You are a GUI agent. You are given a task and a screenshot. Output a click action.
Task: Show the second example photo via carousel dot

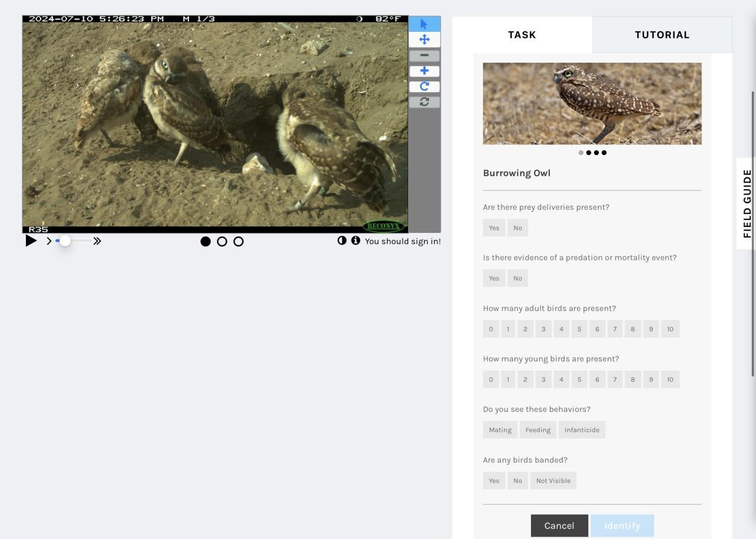coord(589,152)
